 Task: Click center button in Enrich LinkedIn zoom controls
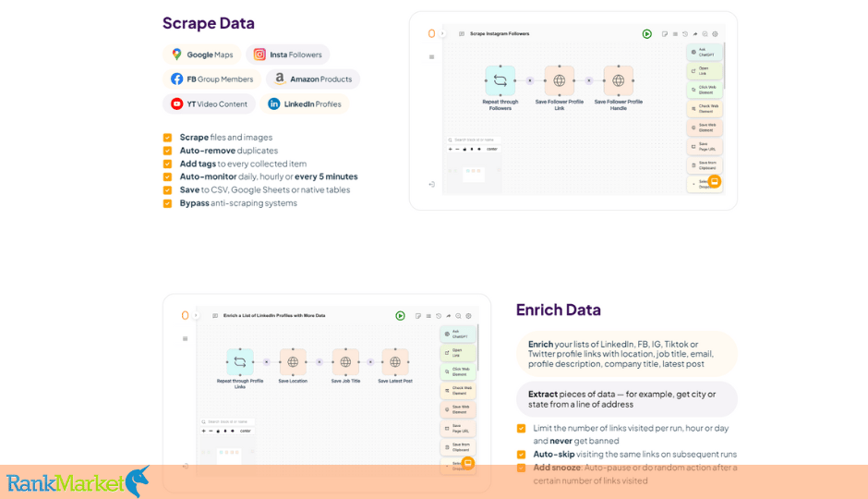point(246,431)
